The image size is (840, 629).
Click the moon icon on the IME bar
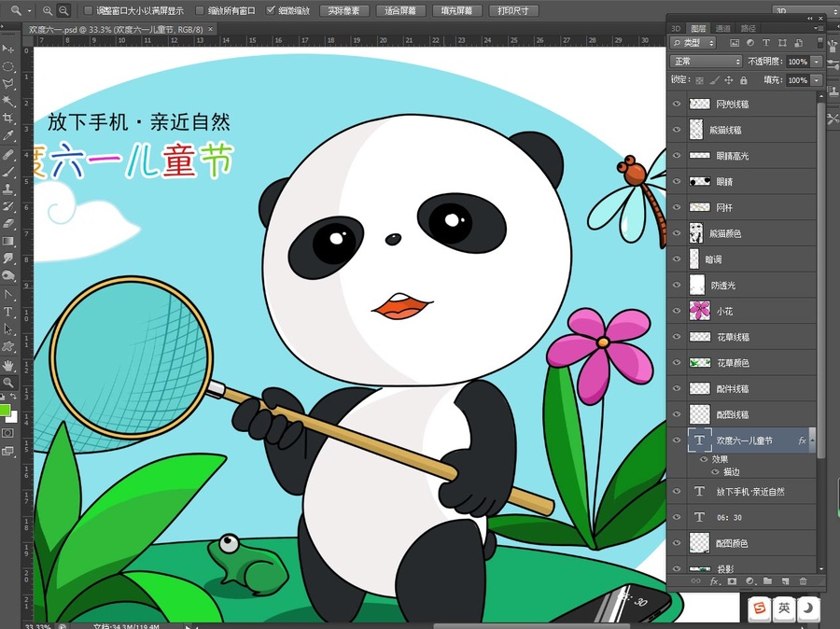point(808,608)
